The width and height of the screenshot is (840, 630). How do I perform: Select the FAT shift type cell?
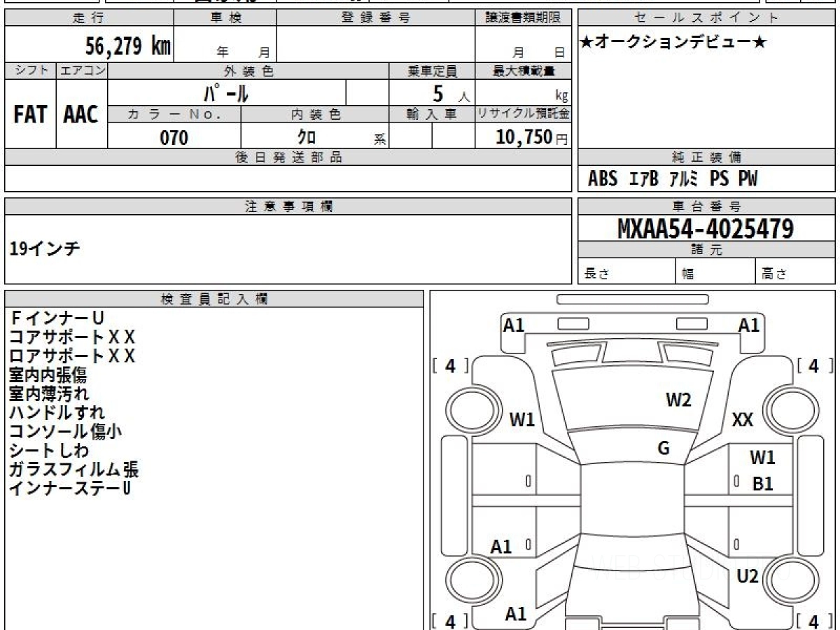pyautogui.click(x=30, y=115)
